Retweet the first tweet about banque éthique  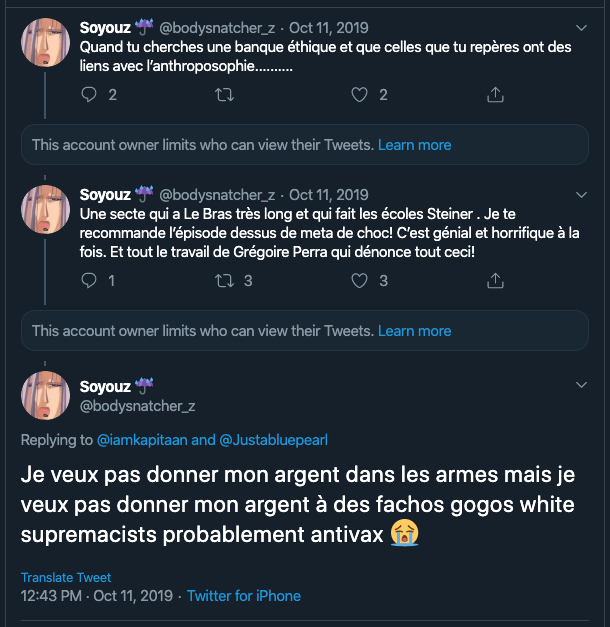[225, 95]
